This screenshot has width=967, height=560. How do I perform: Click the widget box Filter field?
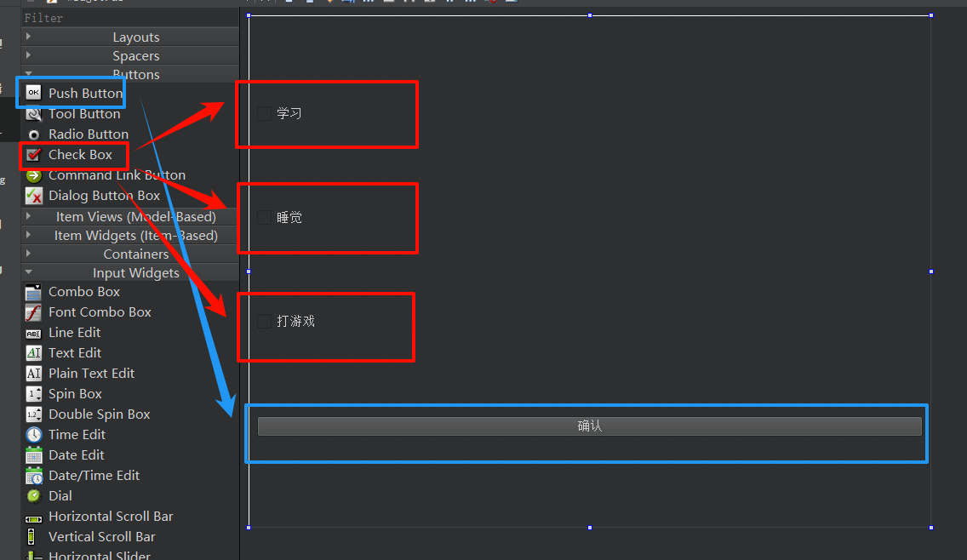(x=128, y=18)
